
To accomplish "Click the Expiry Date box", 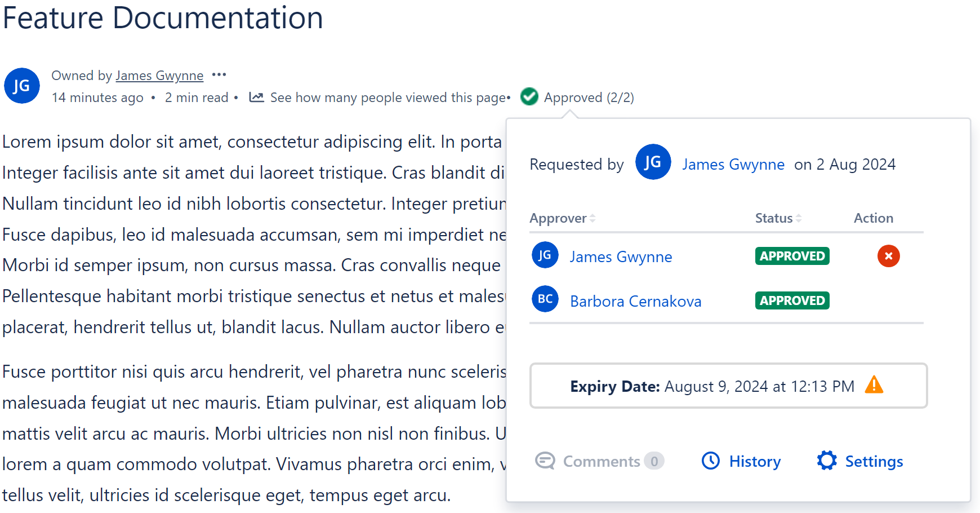I will [728, 386].
